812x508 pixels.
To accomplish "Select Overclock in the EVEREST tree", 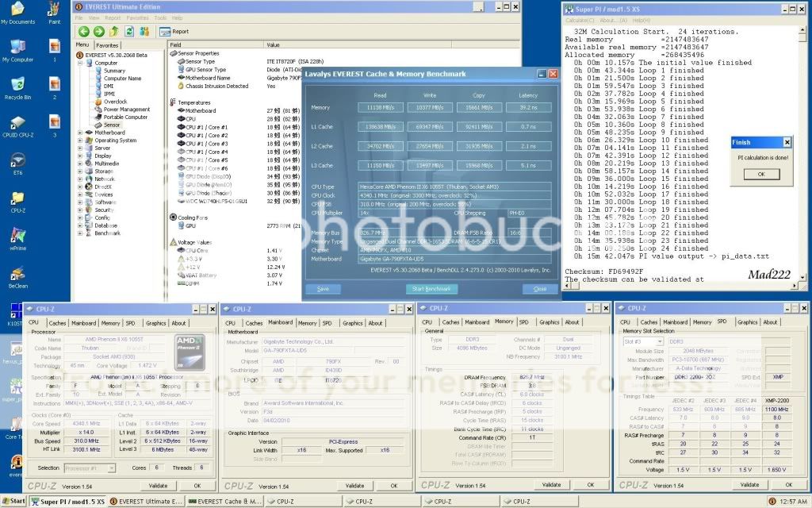I will [115, 102].
